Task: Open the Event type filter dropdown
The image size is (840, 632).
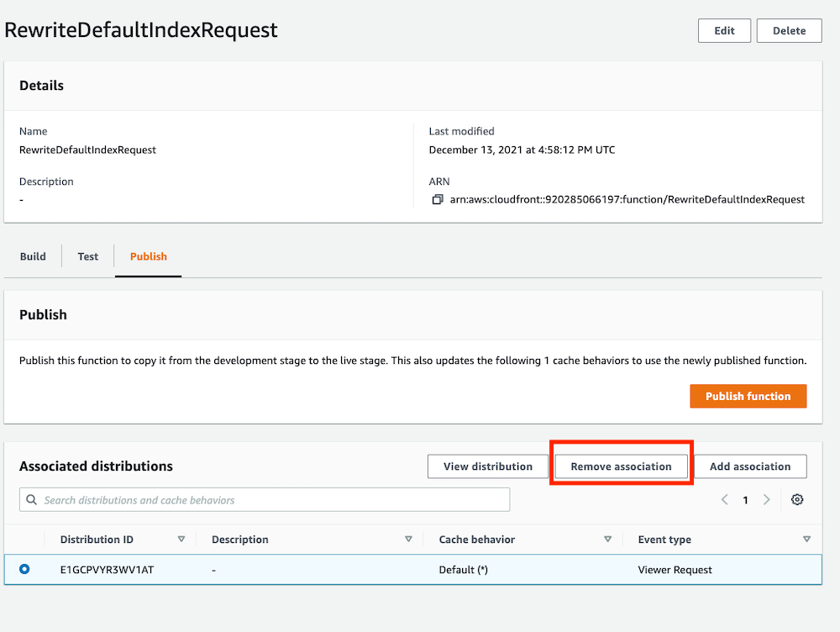Action: 807,539
